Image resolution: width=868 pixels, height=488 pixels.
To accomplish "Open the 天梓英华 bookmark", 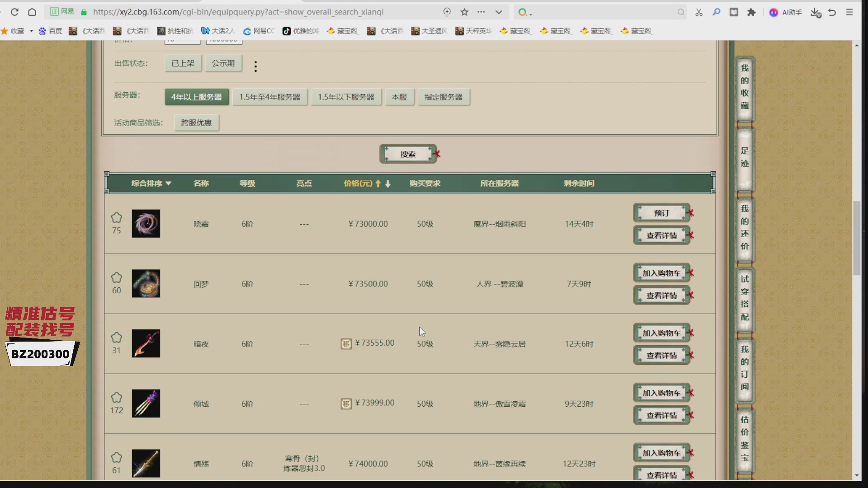I will [473, 31].
